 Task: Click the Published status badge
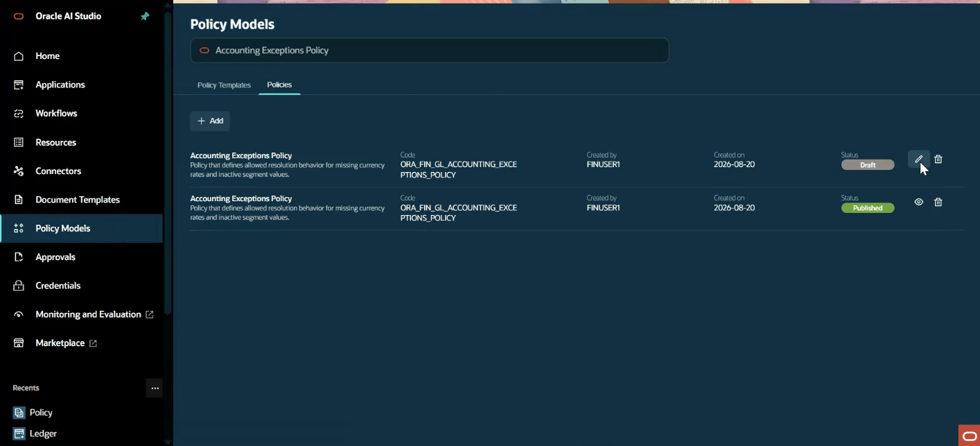tap(868, 208)
